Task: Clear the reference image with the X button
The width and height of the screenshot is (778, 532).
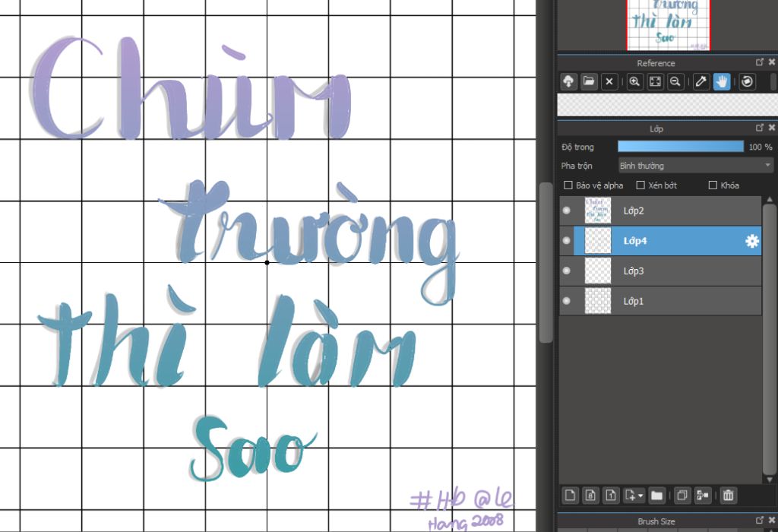Action: pos(609,82)
